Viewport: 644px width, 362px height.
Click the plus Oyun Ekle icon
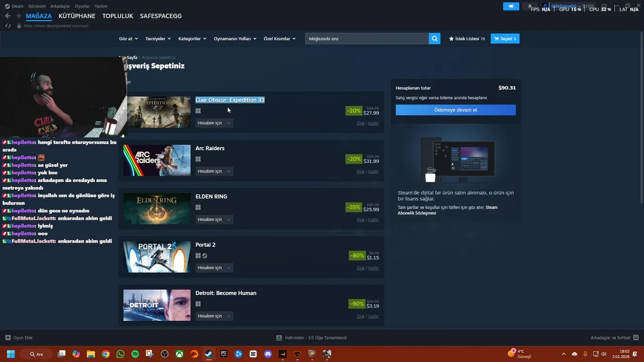(x=8, y=338)
